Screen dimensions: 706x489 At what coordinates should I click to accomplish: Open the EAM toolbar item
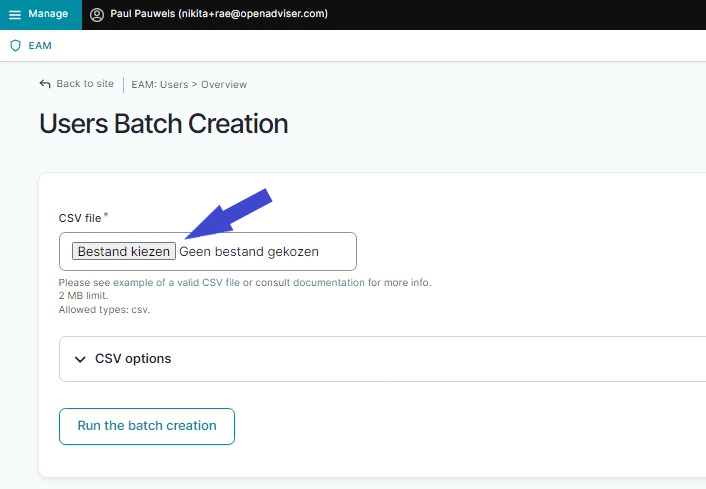39,46
